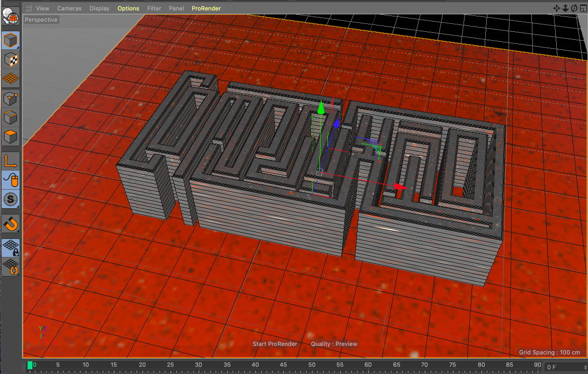Open the Panel menu
This screenshot has width=588, height=374.
pos(176,8)
